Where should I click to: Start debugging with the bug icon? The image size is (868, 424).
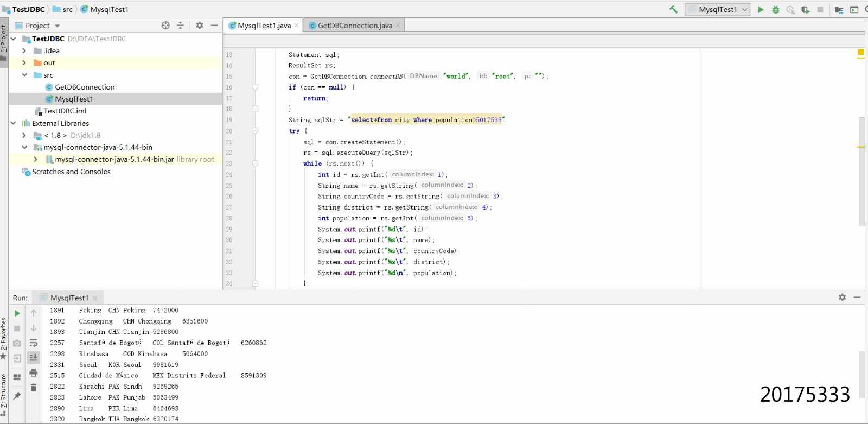(775, 9)
